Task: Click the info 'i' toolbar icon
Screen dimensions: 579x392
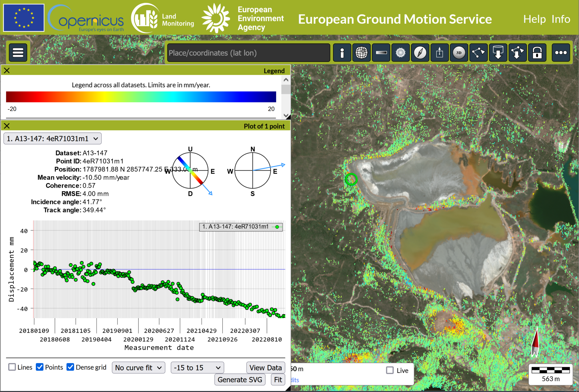Action: (x=342, y=53)
